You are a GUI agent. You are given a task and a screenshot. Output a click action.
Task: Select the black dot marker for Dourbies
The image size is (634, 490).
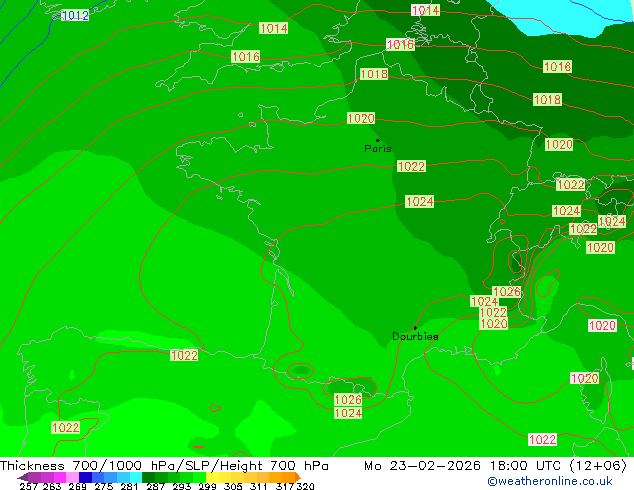[x=415, y=328]
